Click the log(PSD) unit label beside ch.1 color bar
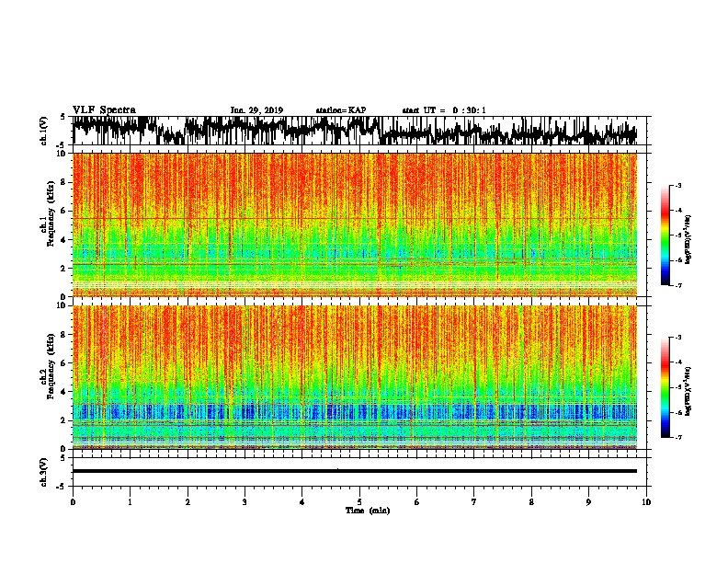The image size is (728, 563). coord(688,240)
